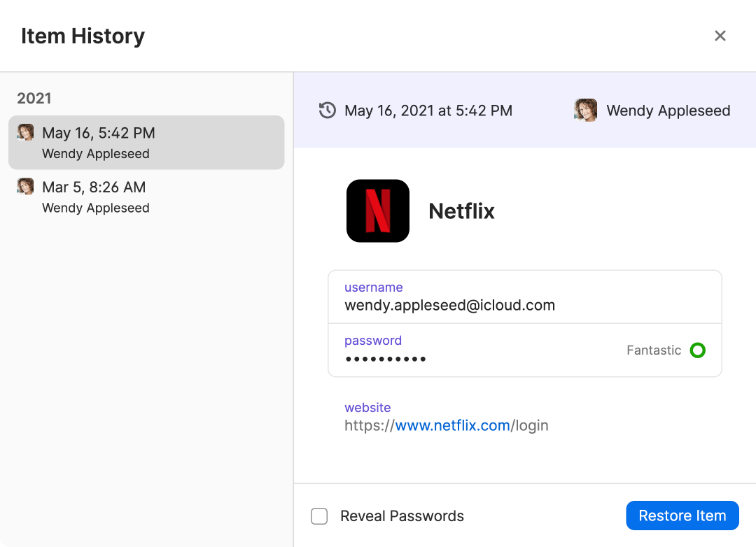Click the password field label
Screen dimensions: 756x547
372,340
